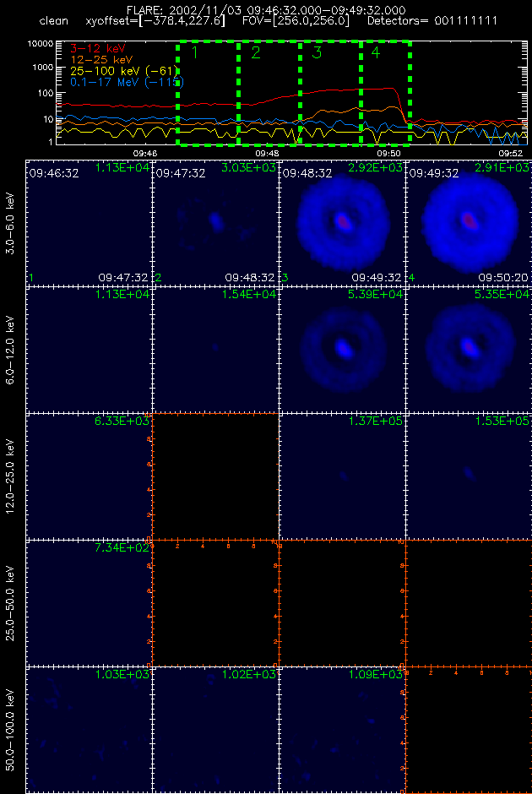Screen dimensions: 532x794
Task: Click the 1.37E+05 peak value
Action: click(376, 421)
